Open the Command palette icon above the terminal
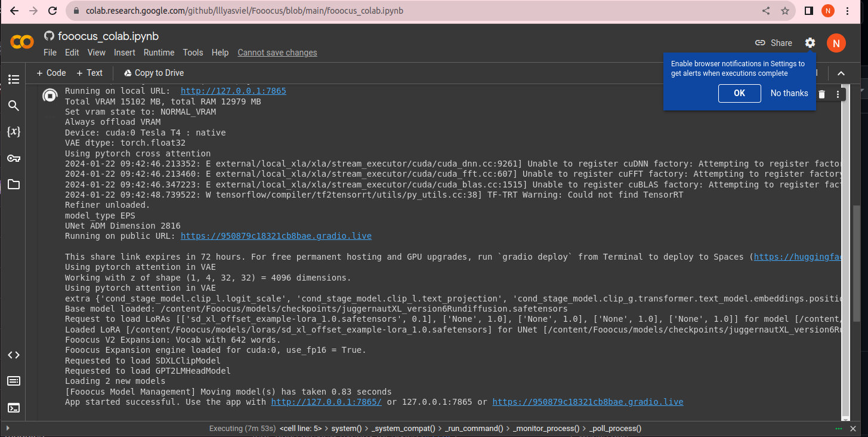The width and height of the screenshot is (868, 437). pos(13,381)
